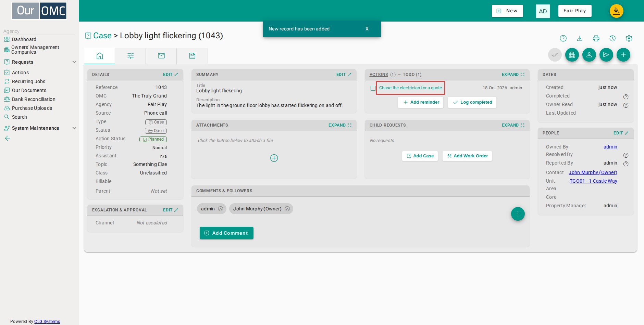Tick the Chase the electrician checkbox

[373, 88]
